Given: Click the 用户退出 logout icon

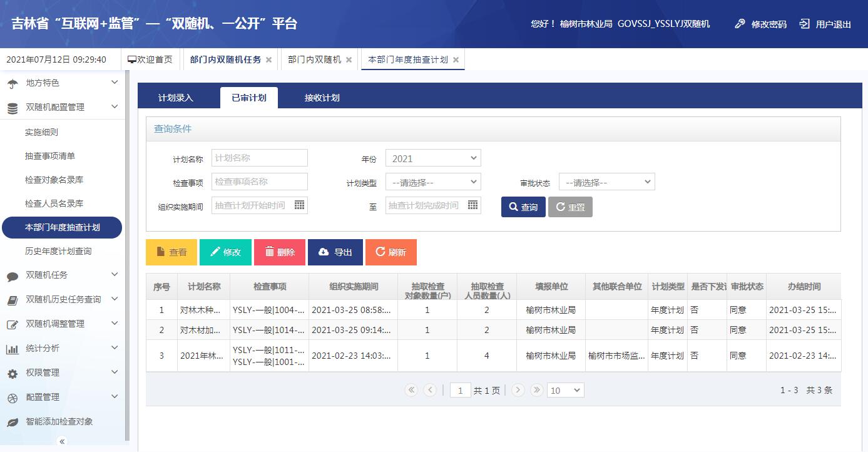Looking at the screenshot, I should pyautogui.click(x=805, y=24).
